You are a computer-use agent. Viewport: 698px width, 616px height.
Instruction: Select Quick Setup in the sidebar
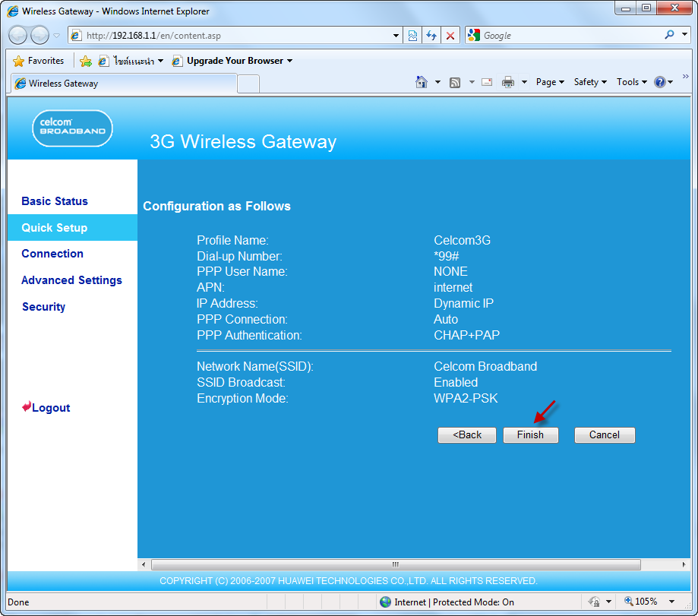pos(55,227)
